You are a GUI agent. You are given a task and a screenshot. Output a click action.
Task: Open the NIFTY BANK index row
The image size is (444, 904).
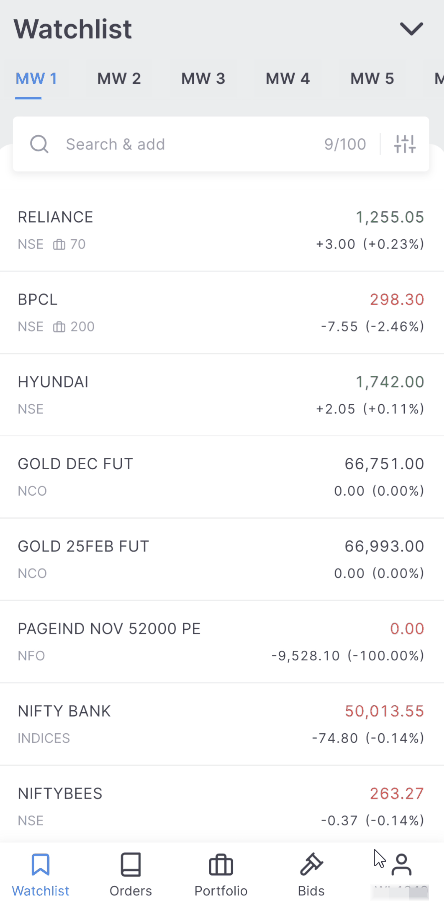click(222, 724)
